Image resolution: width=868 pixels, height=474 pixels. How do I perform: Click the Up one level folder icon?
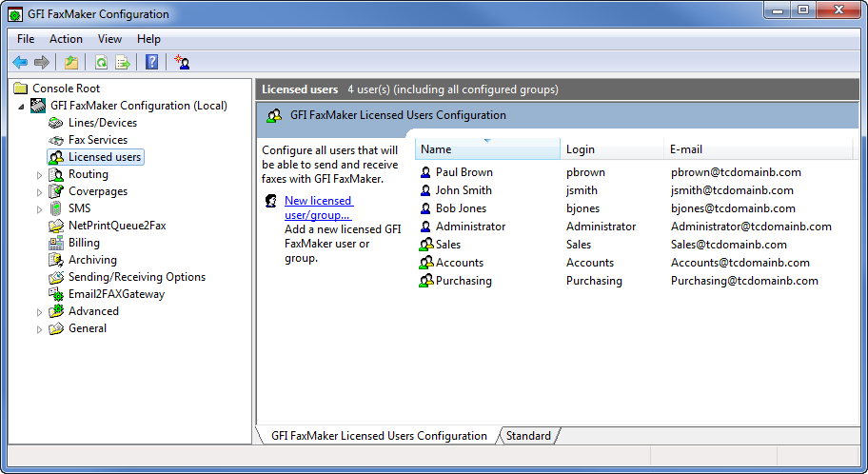coord(70,62)
